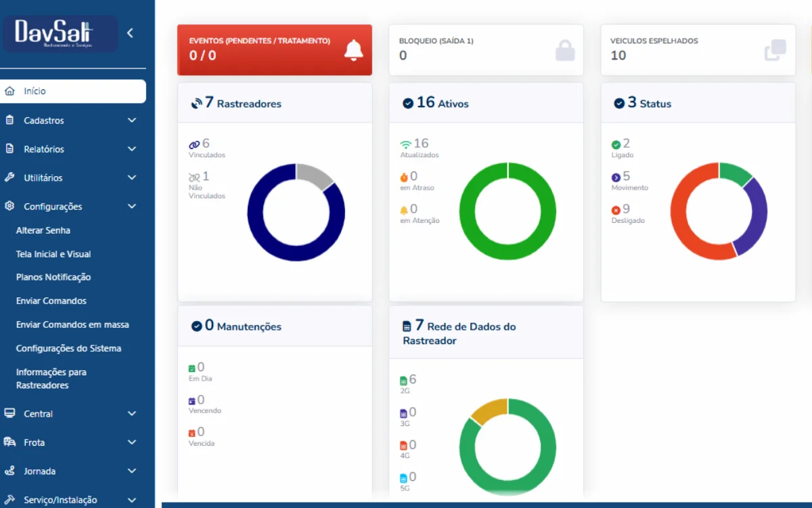Open the red Eventos Pendentes card
Viewport: 812px width, 508px height.
[275, 50]
